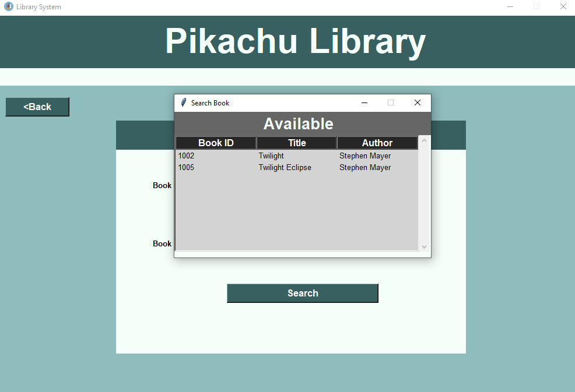Click the scrollbar up arrow in the results list
Image resolution: width=575 pixels, height=392 pixels.
(424, 140)
